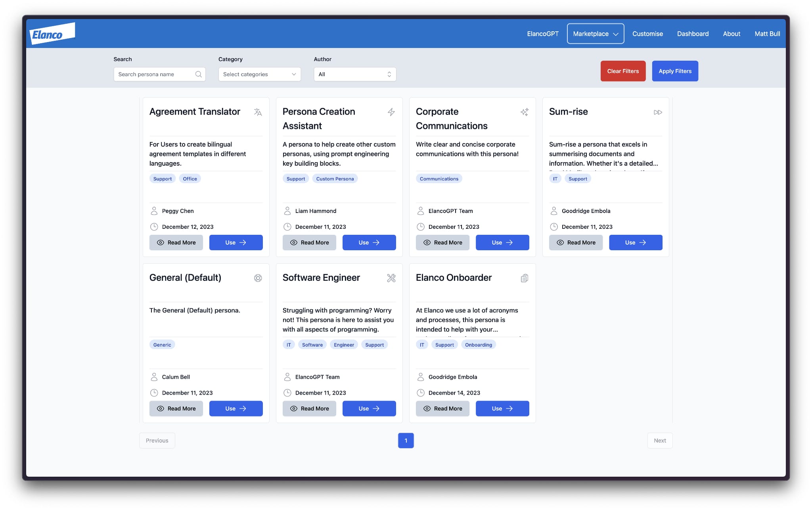This screenshot has height=510, width=812.
Task: Click the Elanco logo in header
Action: coord(52,34)
